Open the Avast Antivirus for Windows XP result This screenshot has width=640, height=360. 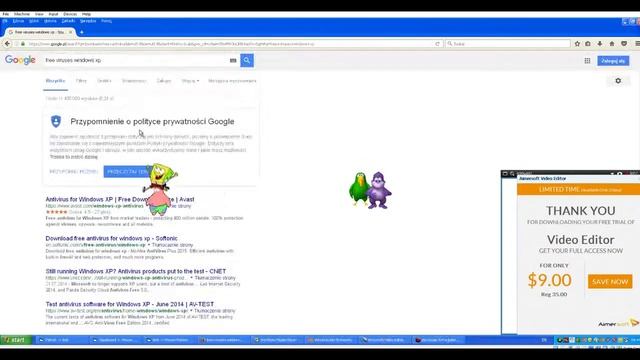(x=120, y=199)
